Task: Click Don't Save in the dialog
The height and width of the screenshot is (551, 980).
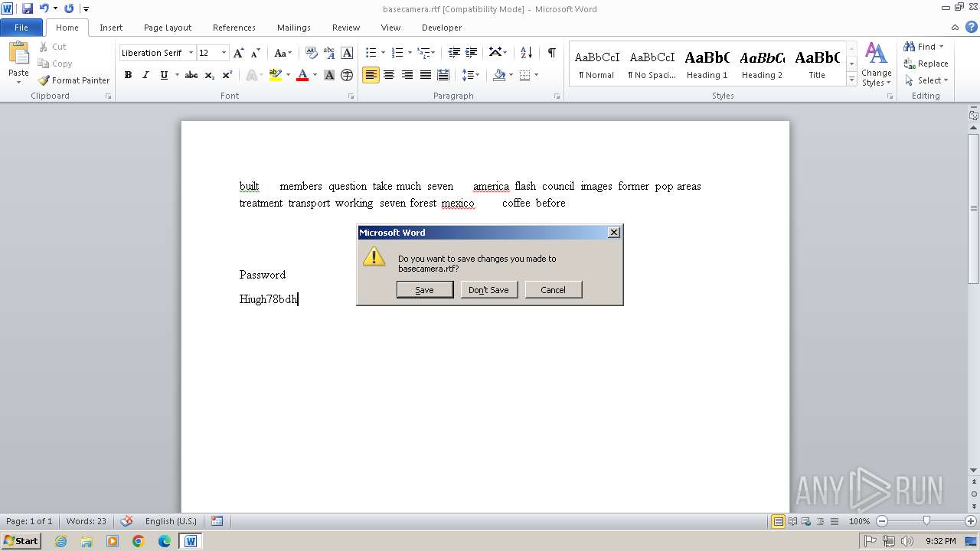Action: [x=488, y=290]
